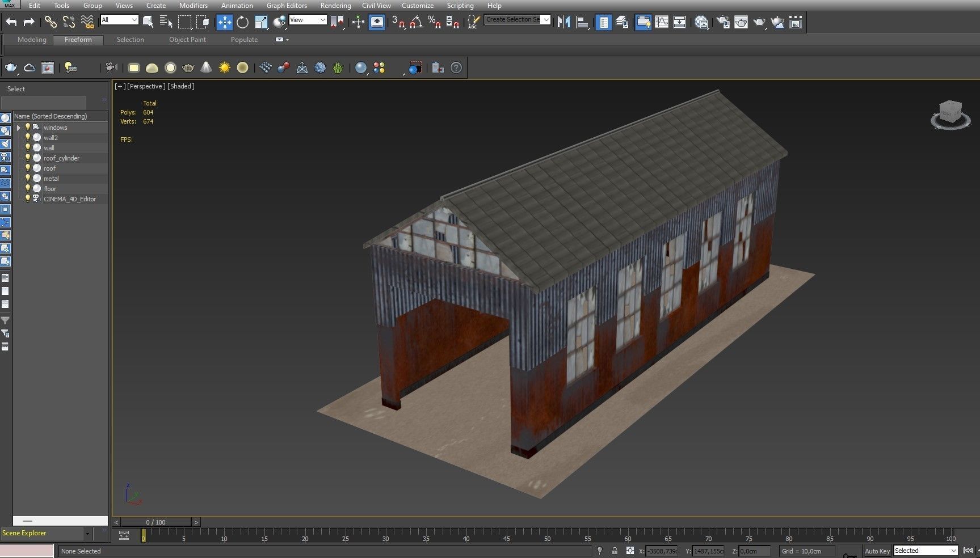The image size is (980, 558).
Task: Open Schematic View
Action: click(x=680, y=22)
